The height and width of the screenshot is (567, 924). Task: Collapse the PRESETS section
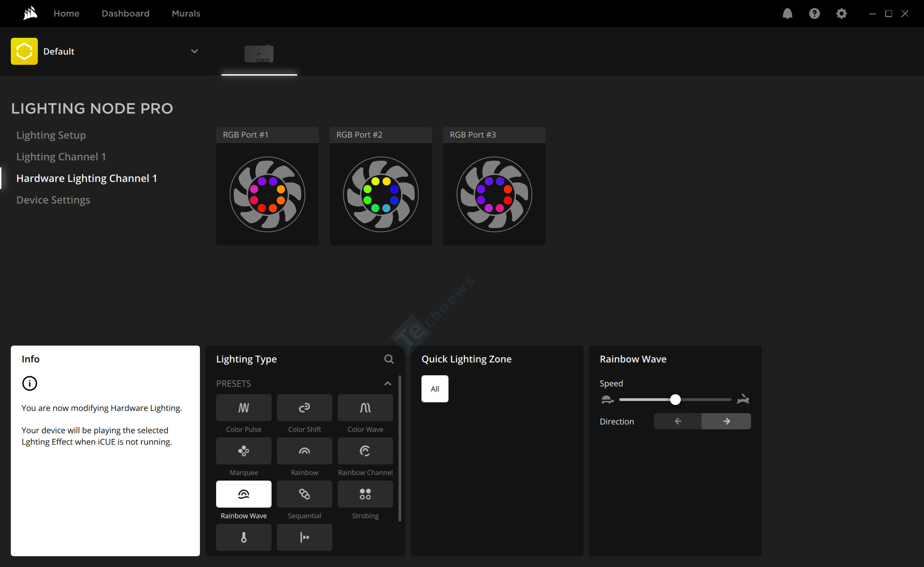[x=387, y=383]
